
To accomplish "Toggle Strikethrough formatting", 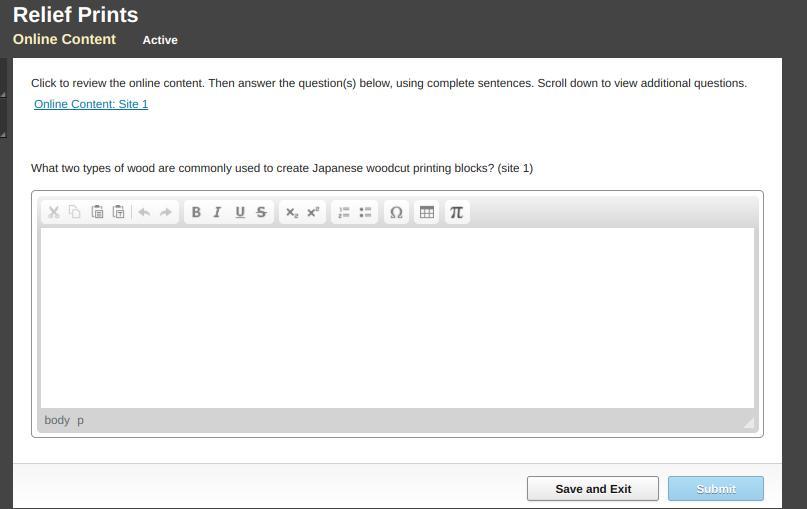I will (x=261, y=212).
